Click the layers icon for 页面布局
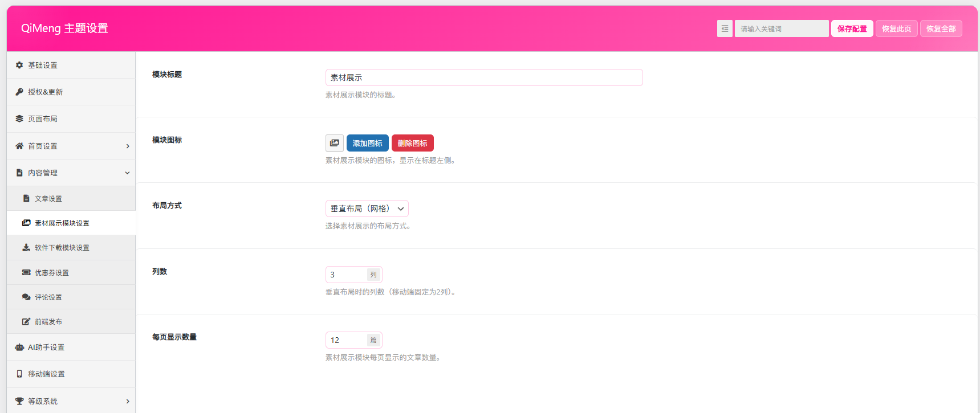The image size is (980, 413). (x=19, y=118)
